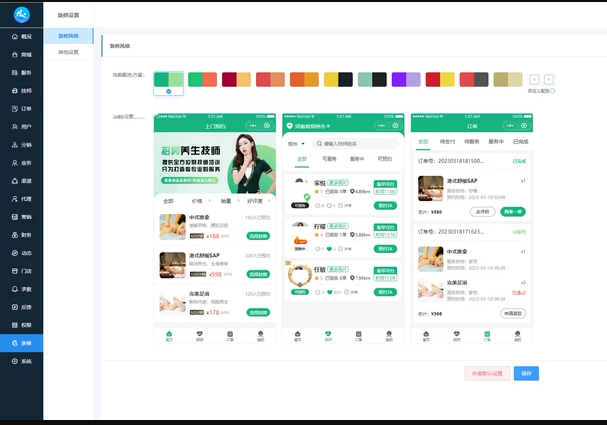Tap the home icon in first phone preview

(x=169, y=336)
